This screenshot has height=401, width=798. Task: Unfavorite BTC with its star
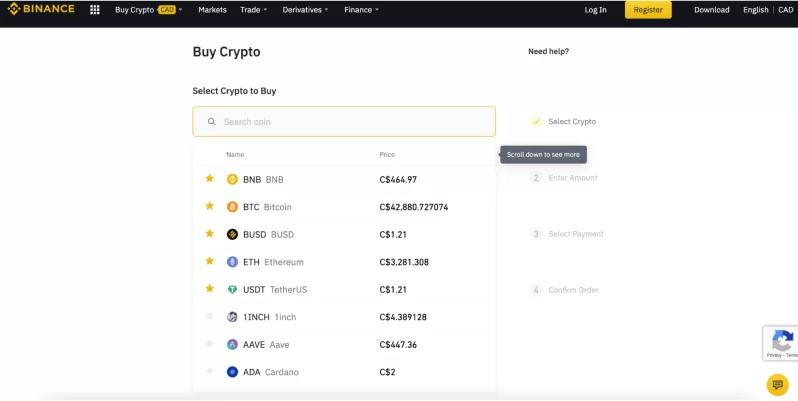click(209, 206)
